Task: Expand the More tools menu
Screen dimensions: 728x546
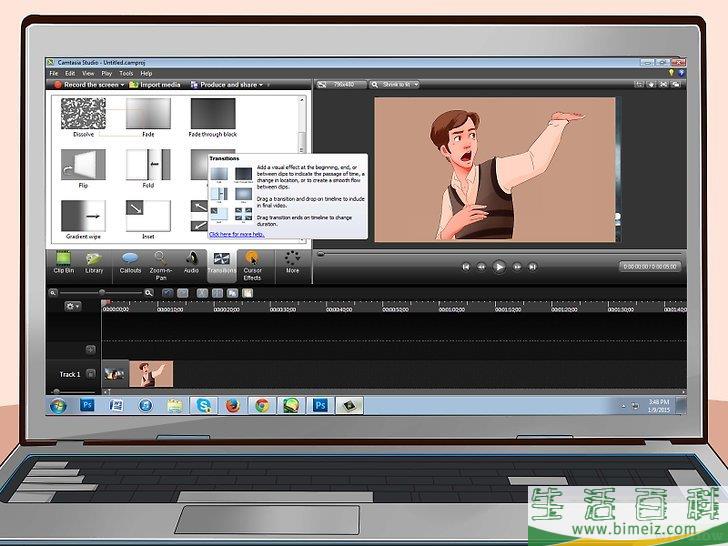Action: tap(292, 263)
